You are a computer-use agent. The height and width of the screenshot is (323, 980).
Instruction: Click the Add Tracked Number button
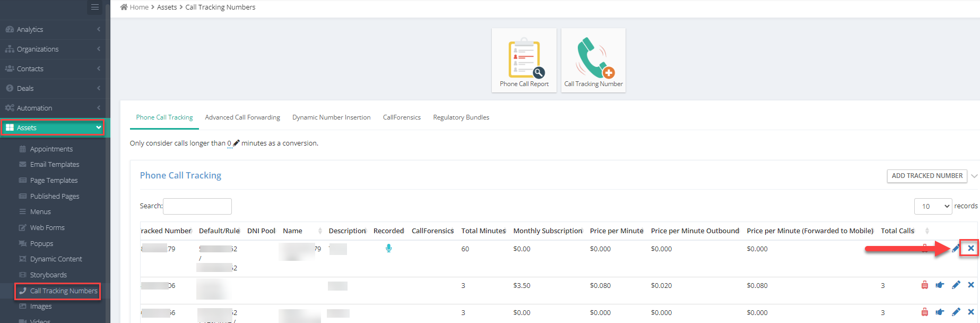point(927,176)
